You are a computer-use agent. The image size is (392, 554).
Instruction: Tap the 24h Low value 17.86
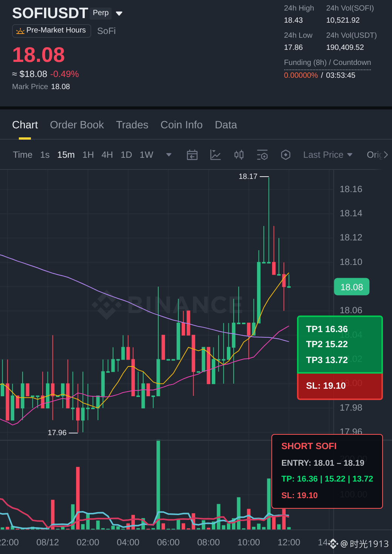pyautogui.click(x=293, y=47)
